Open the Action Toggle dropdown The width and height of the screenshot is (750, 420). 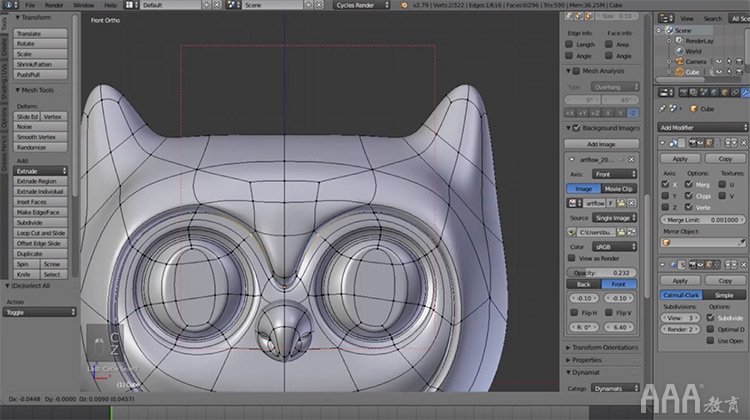(x=40, y=312)
